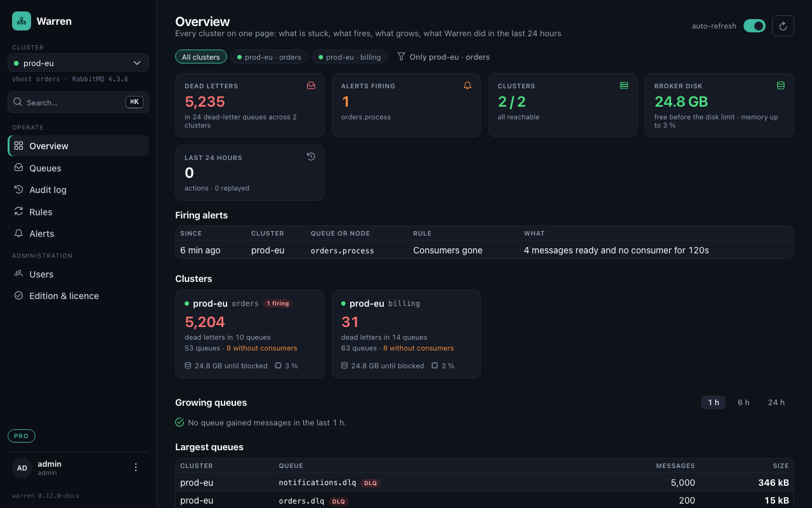Click the disk icon in orders card

pyautogui.click(x=188, y=366)
